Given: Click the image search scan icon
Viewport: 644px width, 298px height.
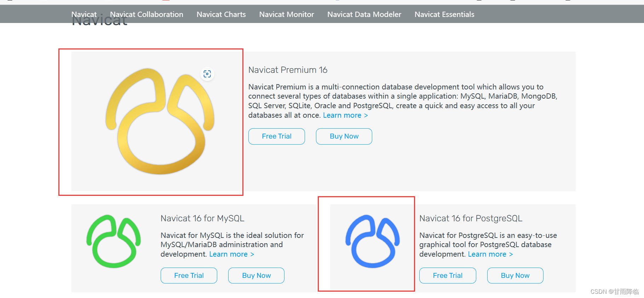Looking at the screenshot, I should (207, 74).
